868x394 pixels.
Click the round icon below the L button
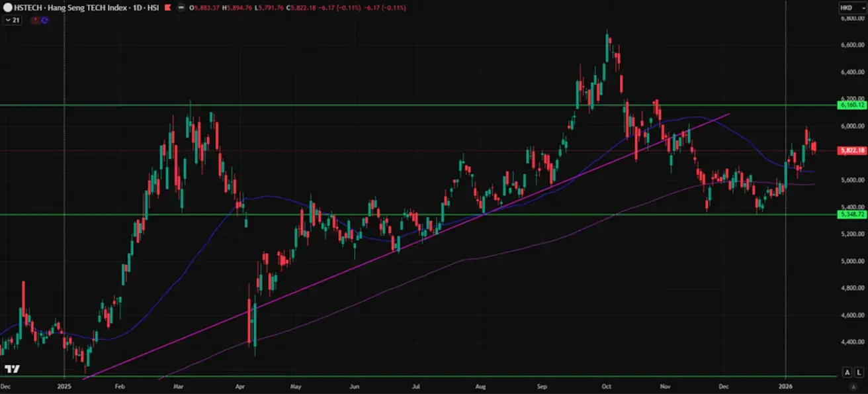pos(852,385)
